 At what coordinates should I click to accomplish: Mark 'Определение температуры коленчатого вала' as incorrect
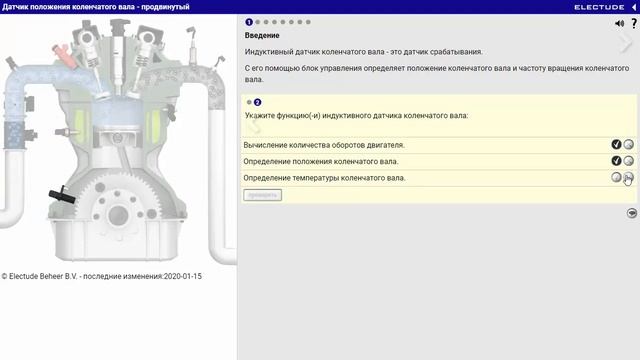(x=629, y=177)
